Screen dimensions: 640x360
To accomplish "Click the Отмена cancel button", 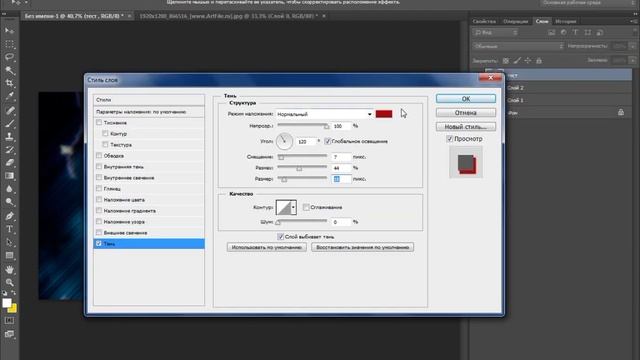I will point(466,113).
